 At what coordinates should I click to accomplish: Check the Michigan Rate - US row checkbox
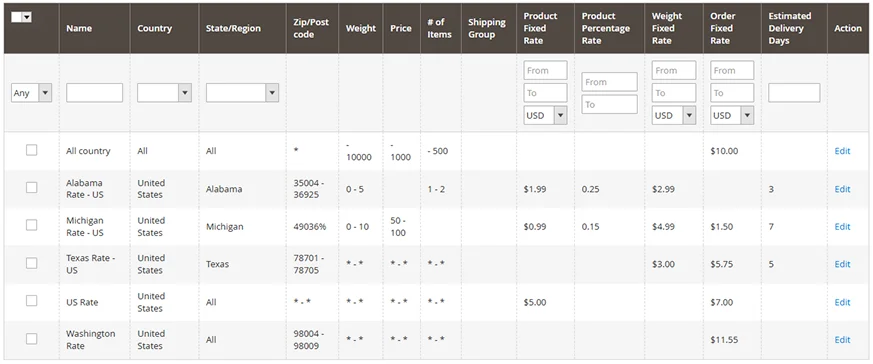coord(32,225)
